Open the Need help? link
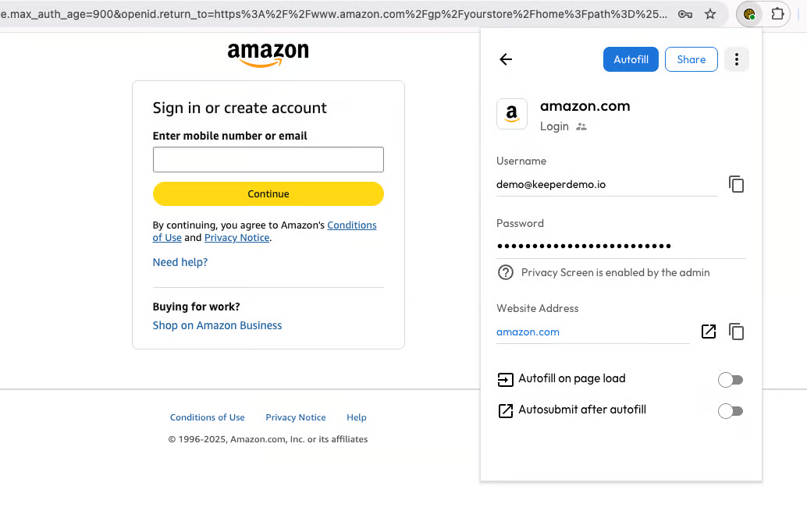Viewport: 807px width, 532px height. click(180, 262)
